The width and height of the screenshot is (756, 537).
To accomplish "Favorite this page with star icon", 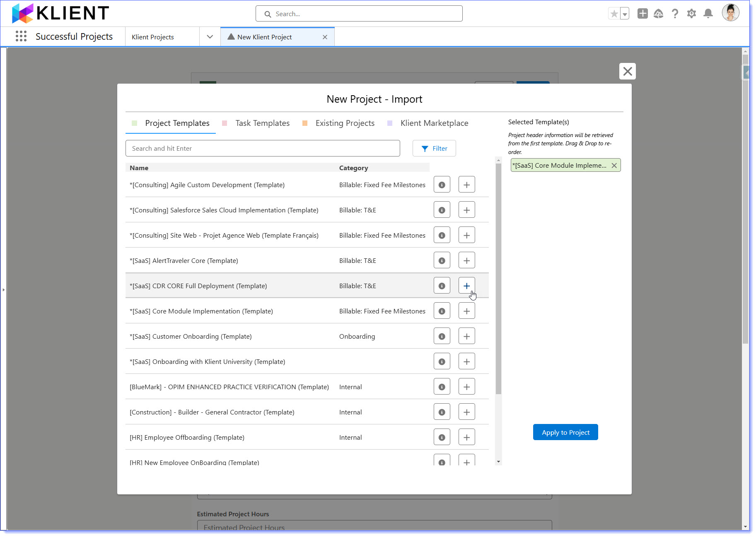I will 614,14.
